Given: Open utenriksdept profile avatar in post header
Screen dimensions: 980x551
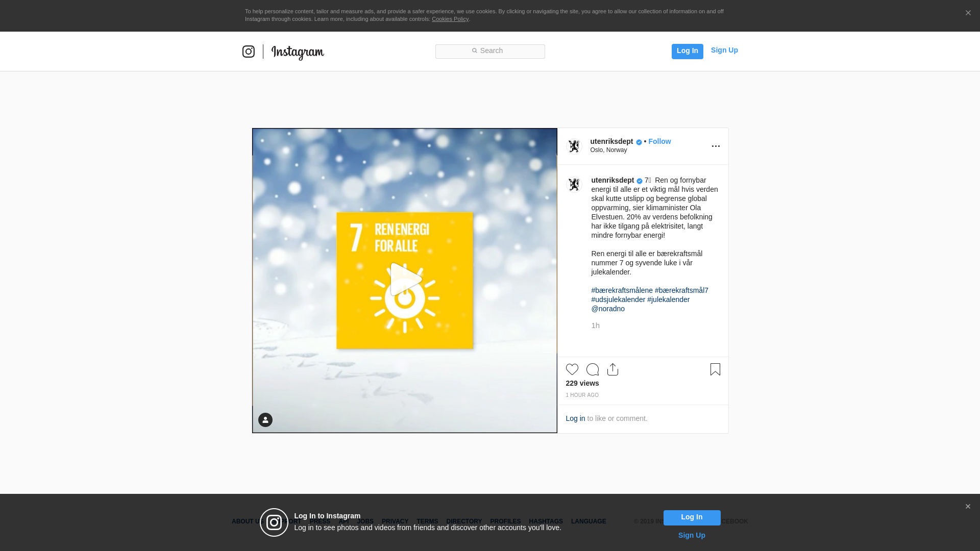Looking at the screenshot, I should pyautogui.click(x=574, y=146).
